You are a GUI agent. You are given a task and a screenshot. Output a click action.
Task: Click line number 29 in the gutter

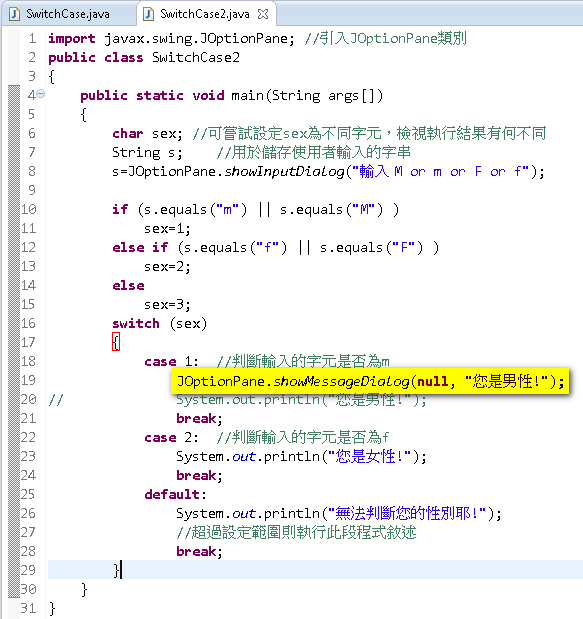point(29,570)
